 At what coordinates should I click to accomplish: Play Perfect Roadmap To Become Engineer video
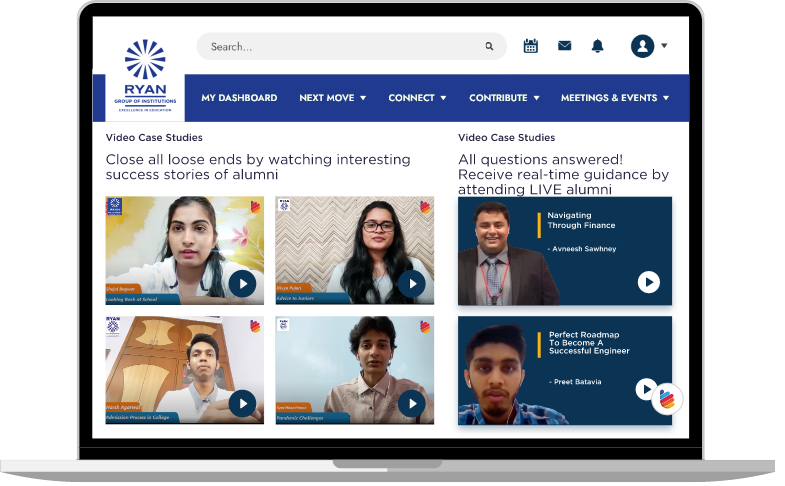[x=646, y=389]
